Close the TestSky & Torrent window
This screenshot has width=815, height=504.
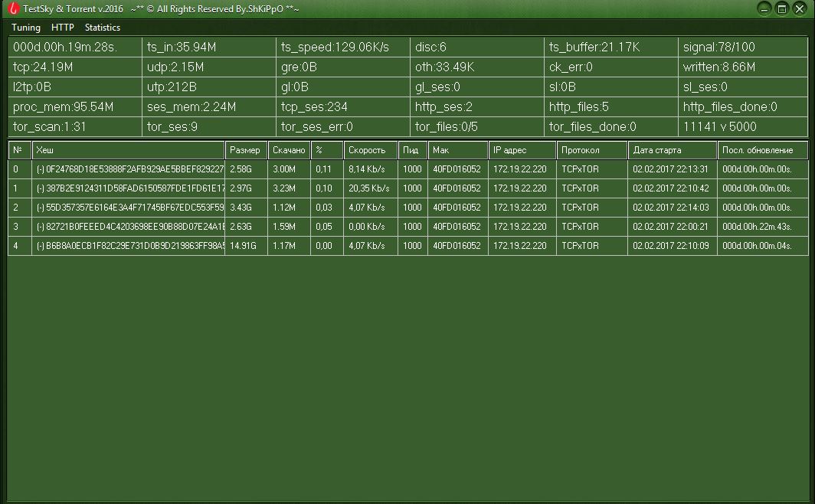[800, 8]
